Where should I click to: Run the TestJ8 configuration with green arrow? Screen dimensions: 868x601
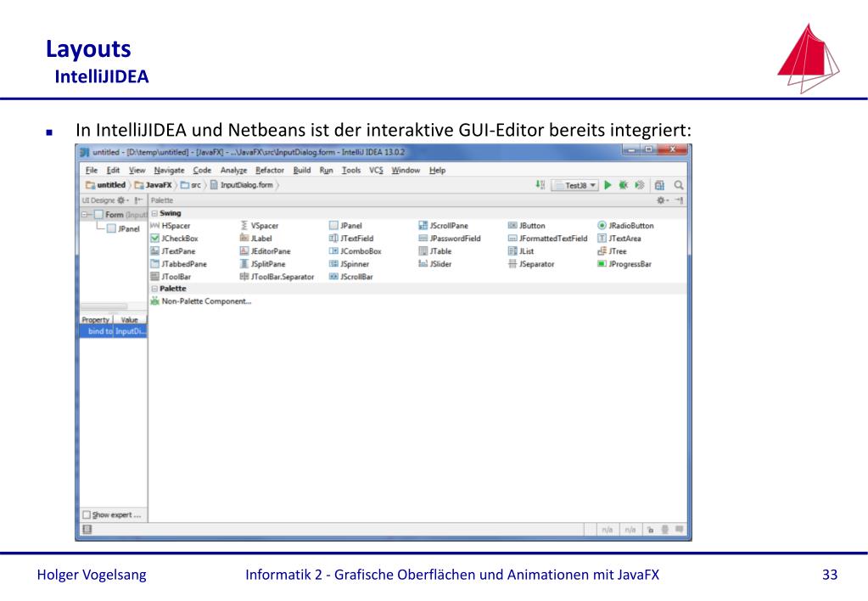tap(608, 185)
